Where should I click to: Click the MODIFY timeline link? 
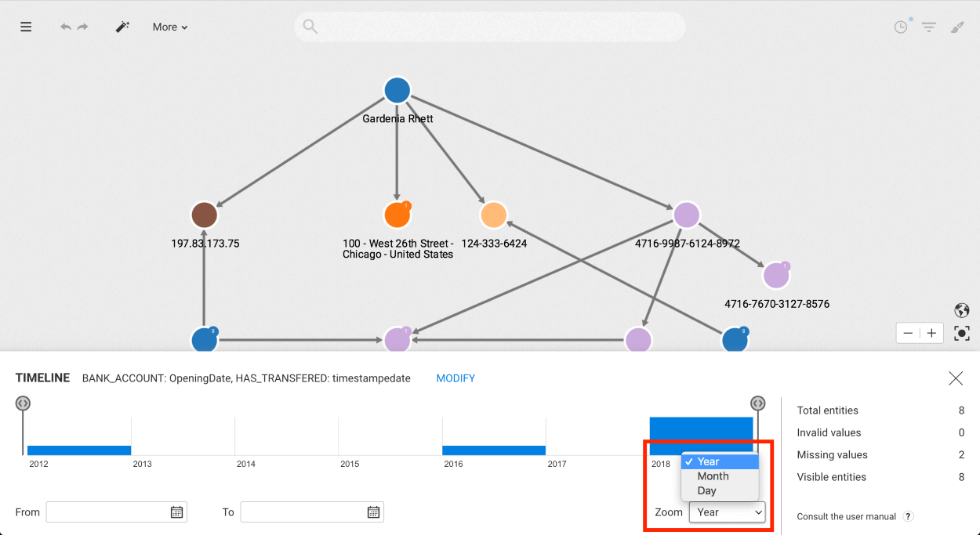456,378
